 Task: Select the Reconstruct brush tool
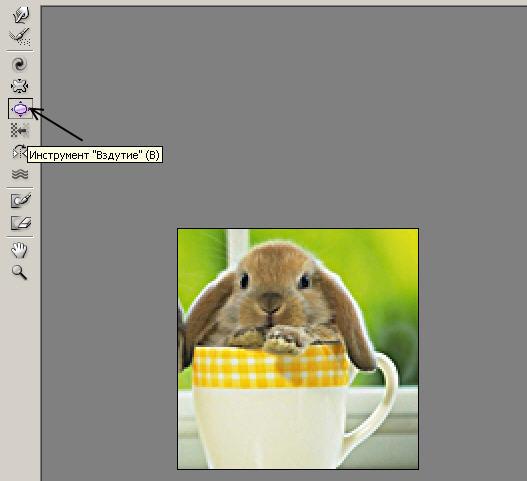coord(20,37)
